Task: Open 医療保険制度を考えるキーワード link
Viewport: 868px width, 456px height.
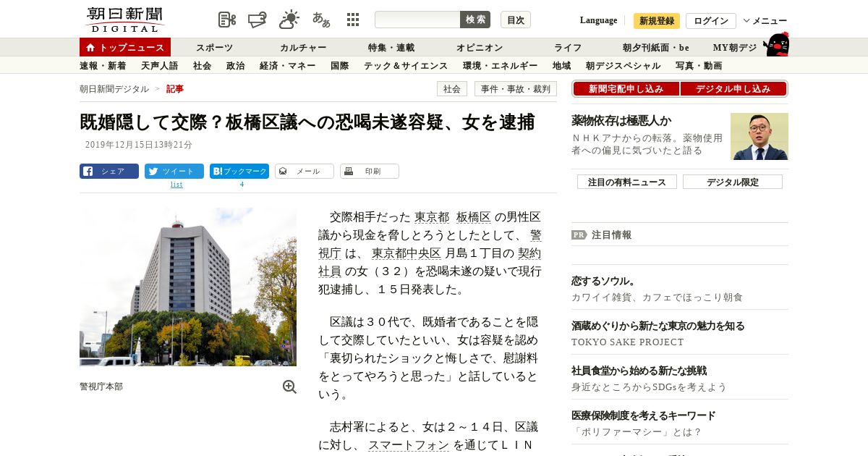Action: click(x=644, y=415)
